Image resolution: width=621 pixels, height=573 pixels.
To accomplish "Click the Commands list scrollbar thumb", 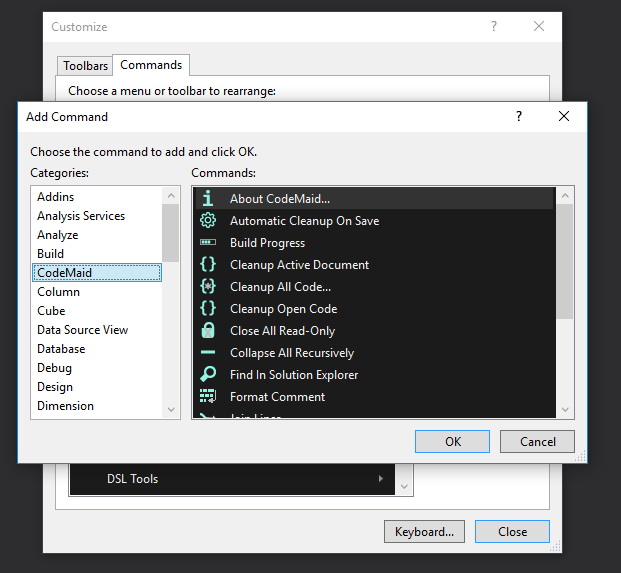I will (565, 261).
